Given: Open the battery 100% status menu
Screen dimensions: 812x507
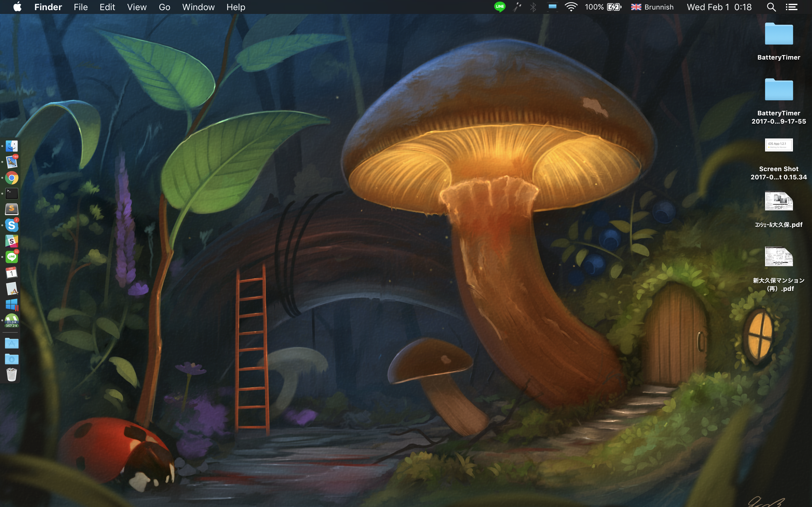Looking at the screenshot, I should 603,7.
